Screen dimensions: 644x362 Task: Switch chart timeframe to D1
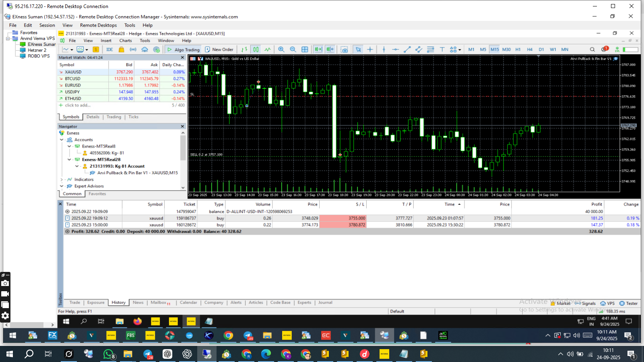click(x=541, y=49)
